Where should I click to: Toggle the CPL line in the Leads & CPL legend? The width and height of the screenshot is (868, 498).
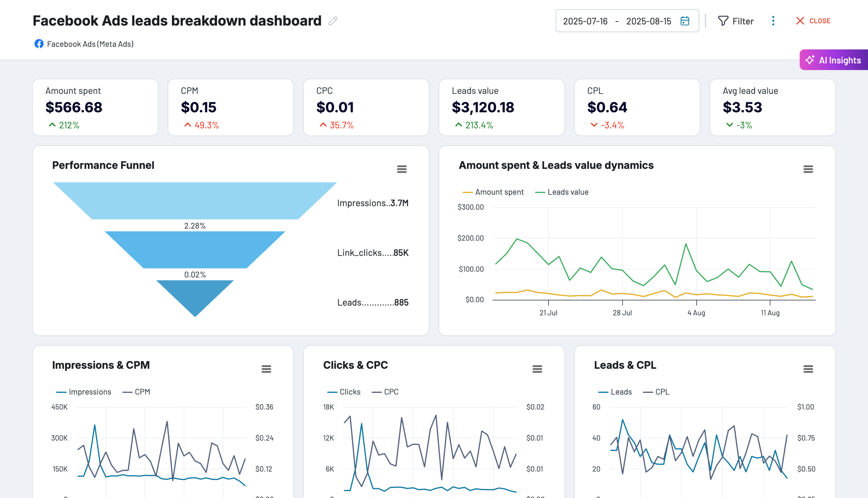(x=656, y=391)
